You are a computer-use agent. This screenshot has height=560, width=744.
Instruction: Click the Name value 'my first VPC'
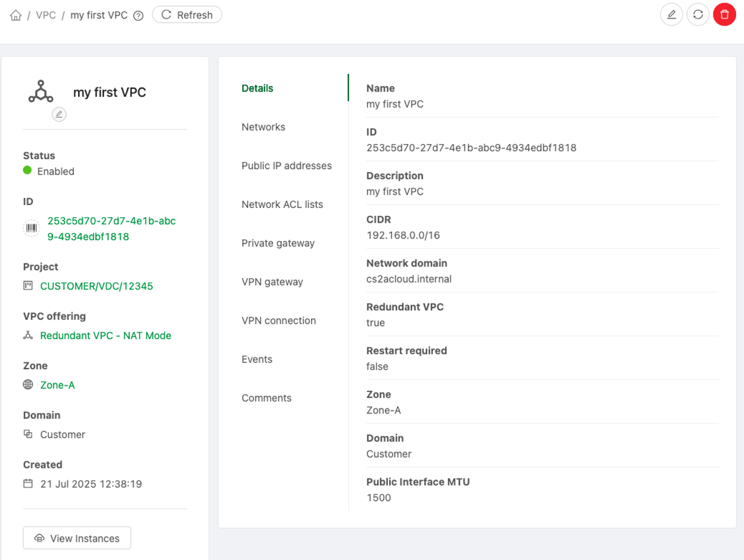coord(395,104)
